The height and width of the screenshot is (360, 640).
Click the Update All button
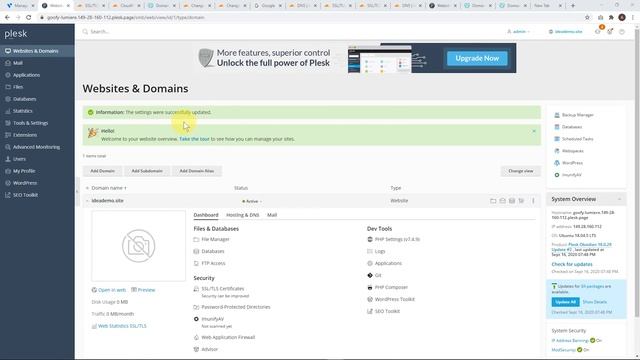[x=565, y=302]
